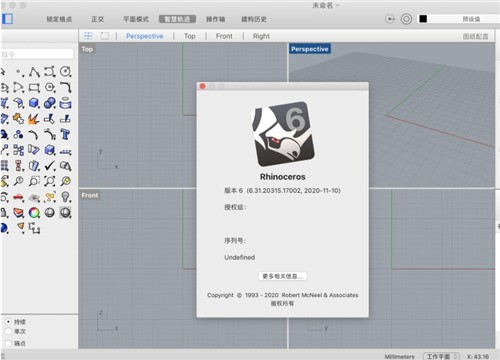Select the blue Text T tool
500x360 pixels.
pos(65,134)
